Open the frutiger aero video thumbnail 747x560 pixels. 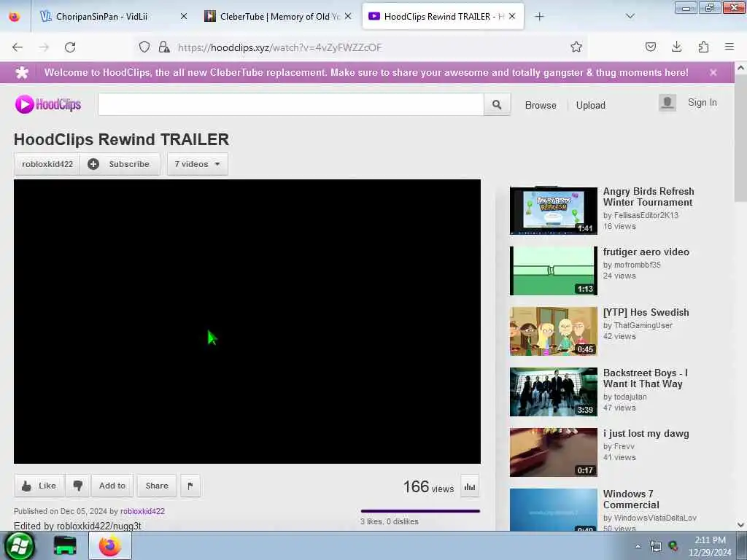(553, 271)
